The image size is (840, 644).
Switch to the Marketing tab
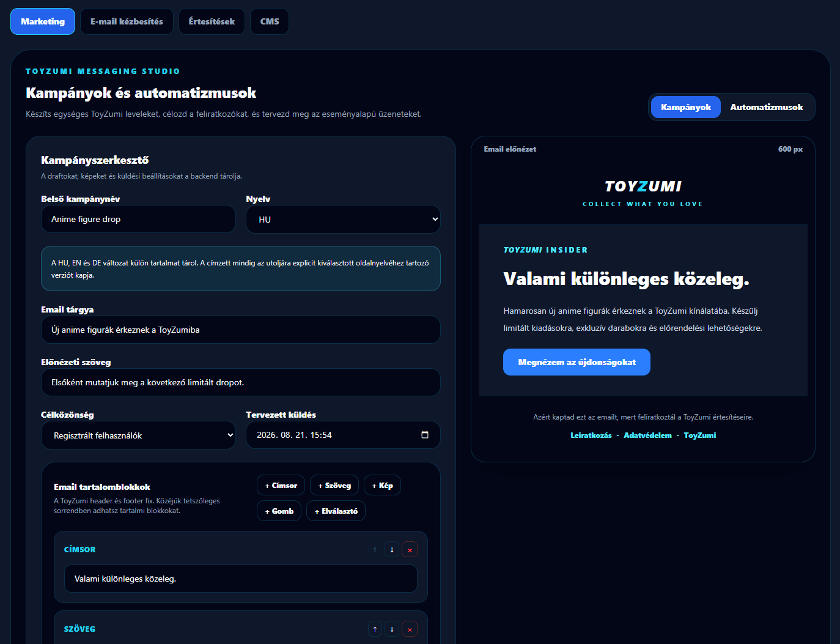pos(43,21)
